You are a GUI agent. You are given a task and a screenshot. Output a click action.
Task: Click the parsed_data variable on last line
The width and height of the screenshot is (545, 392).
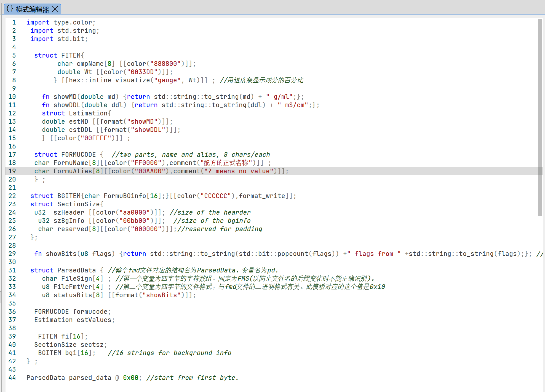tap(90, 378)
